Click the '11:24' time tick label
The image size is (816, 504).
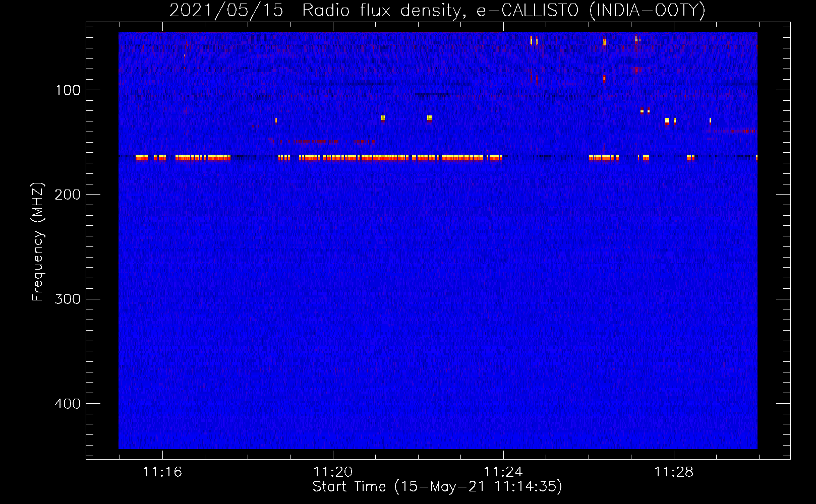(503, 472)
